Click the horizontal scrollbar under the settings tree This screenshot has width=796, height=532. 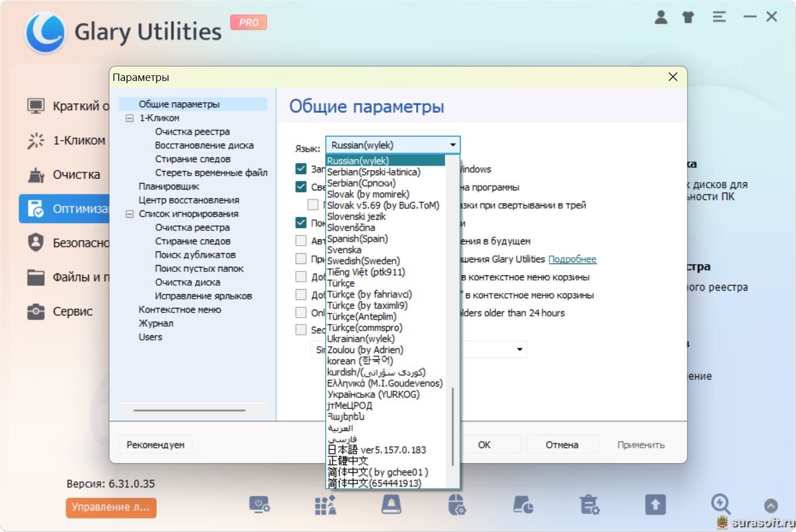click(189, 410)
